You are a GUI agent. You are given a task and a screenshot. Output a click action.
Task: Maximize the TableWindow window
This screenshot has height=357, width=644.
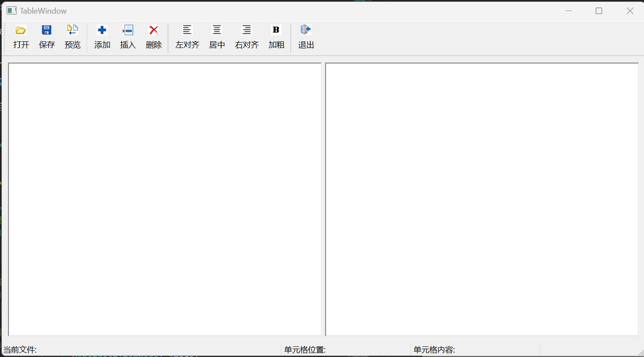[599, 11]
